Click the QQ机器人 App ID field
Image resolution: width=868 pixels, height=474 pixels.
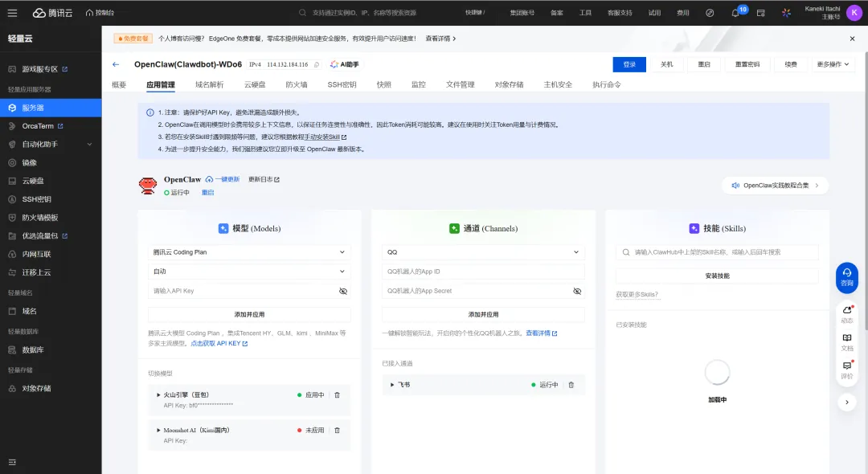coord(483,272)
